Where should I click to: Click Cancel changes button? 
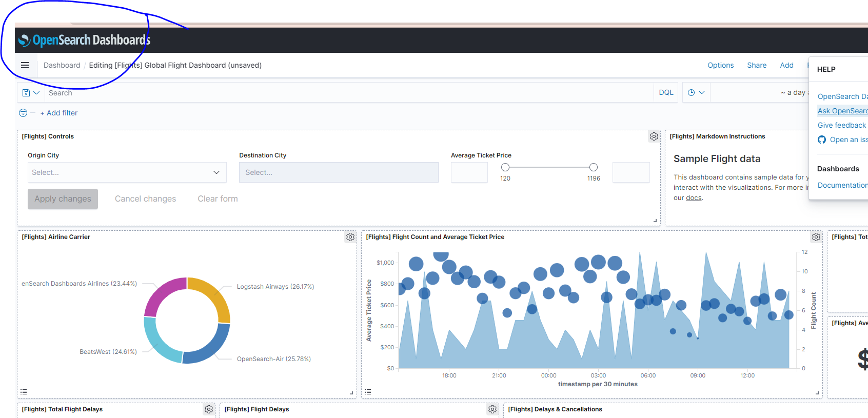(x=145, y=199)
